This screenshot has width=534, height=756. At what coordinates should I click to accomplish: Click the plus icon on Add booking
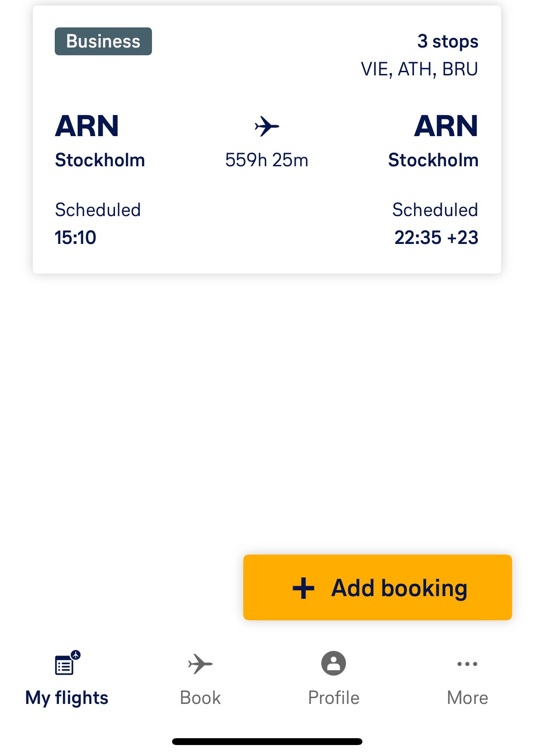304,588
